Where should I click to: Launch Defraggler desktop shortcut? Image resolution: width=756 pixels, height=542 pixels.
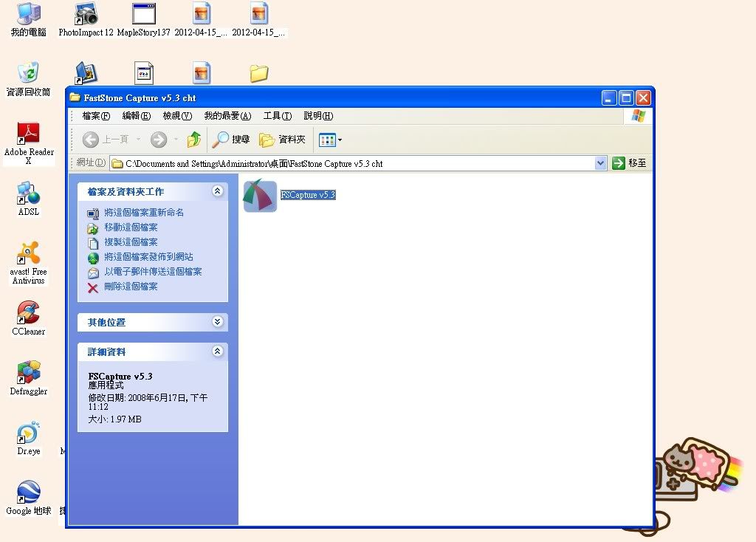[29, 373]
